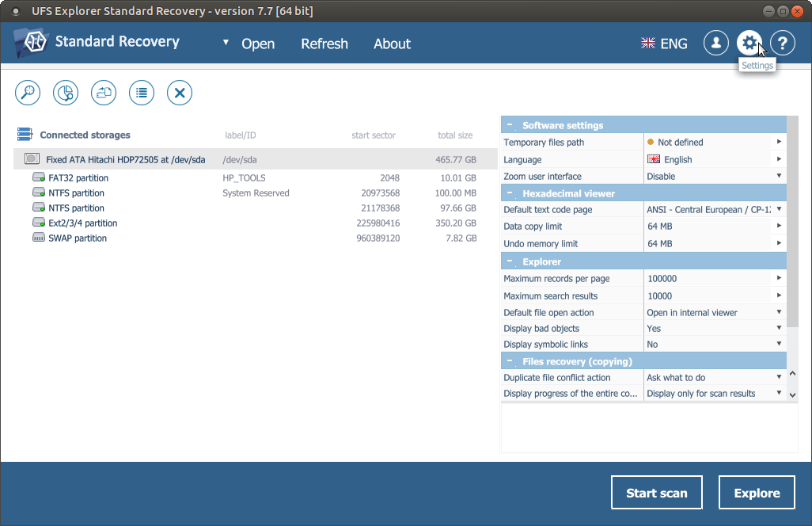
Task: Switch language via ENG flag selector
Action: pos(664,44)
